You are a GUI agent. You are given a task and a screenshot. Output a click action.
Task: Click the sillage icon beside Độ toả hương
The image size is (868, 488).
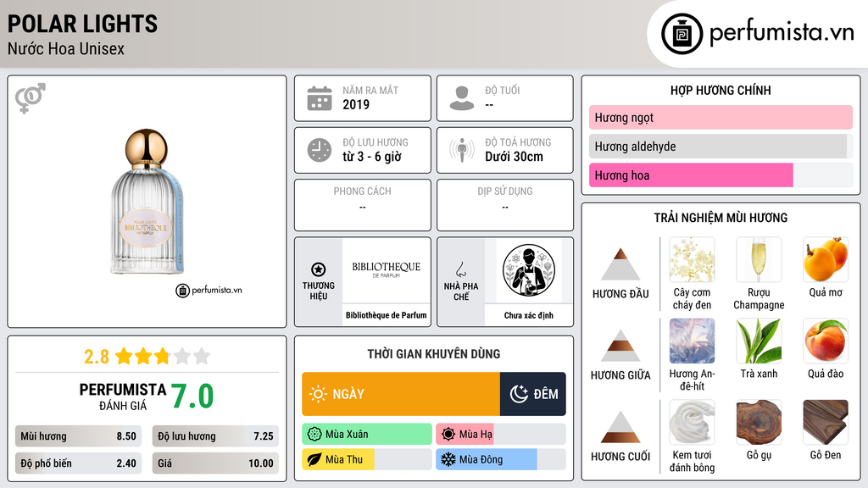tap(462, 150)
